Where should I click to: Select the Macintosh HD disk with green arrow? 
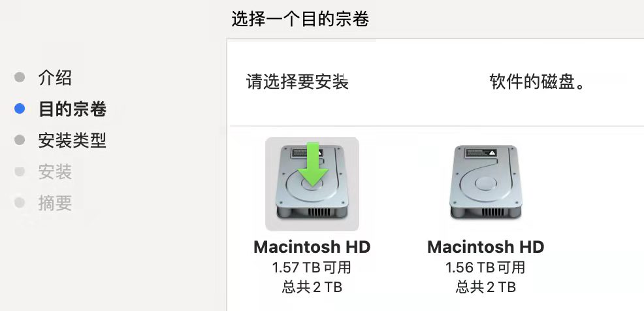pos(312,184)
